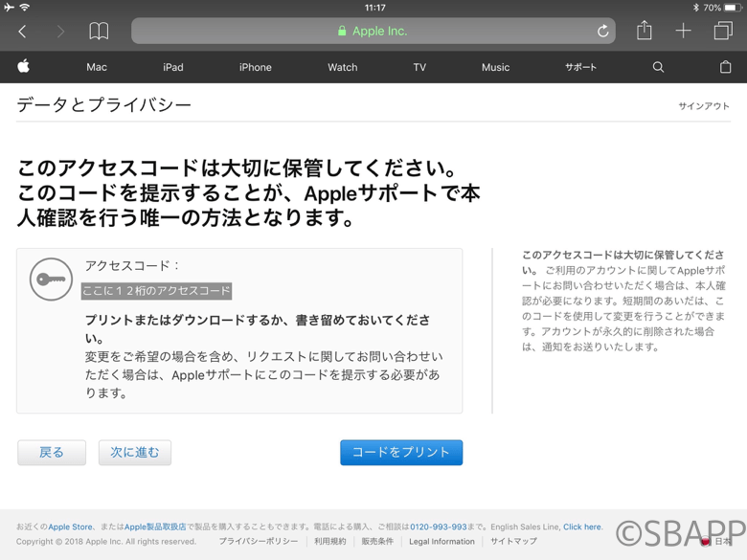Image resolution: width=747 pixels, height=560 pixels.
Task: Open the プライバシーポリシー footer link
Action: (x=258, y=542)
